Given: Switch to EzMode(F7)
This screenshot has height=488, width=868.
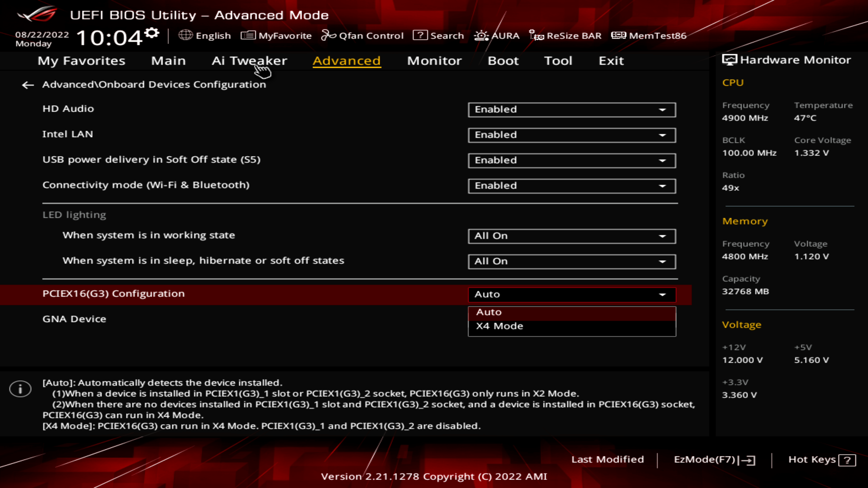Looking at the screenshot, I should click(x=714, y=460).
